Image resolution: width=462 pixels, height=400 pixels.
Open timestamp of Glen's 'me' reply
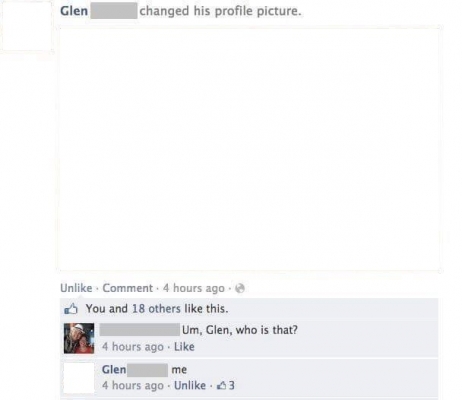(x=133, y=386)
